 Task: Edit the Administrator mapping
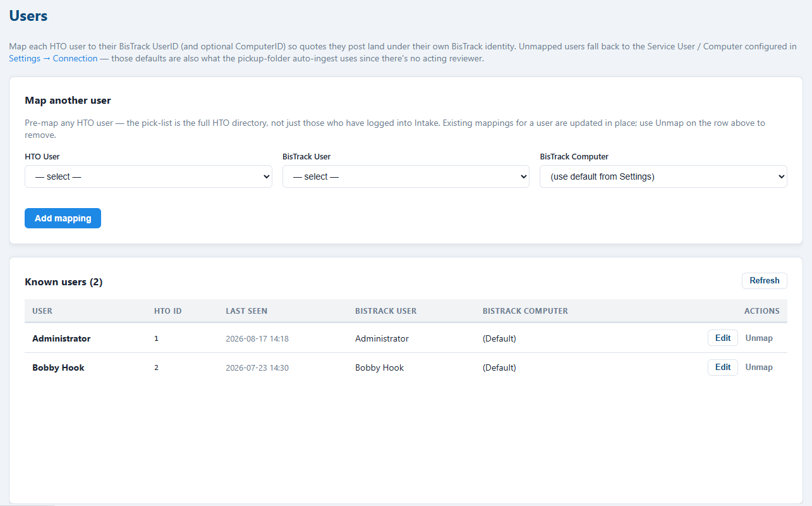[x=723, y=338]
